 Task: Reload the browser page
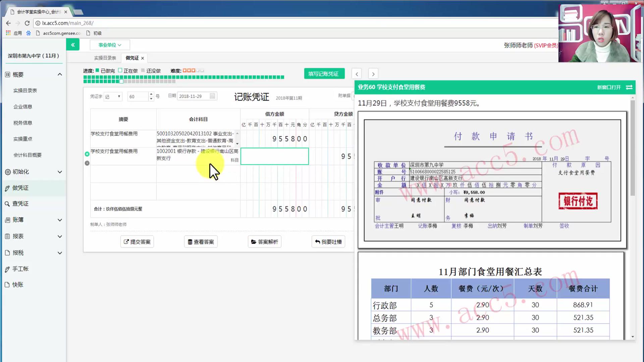click(27, 23)
